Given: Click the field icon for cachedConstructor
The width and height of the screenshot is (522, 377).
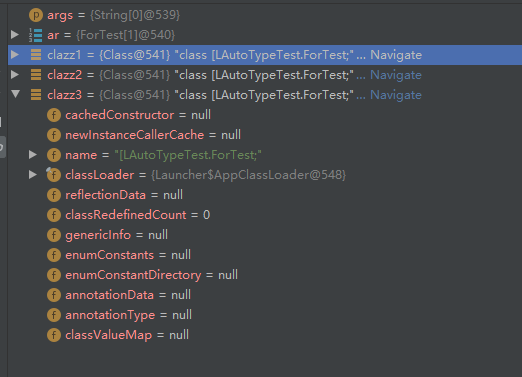Looking at the screenshot, I should coord(54,115).
